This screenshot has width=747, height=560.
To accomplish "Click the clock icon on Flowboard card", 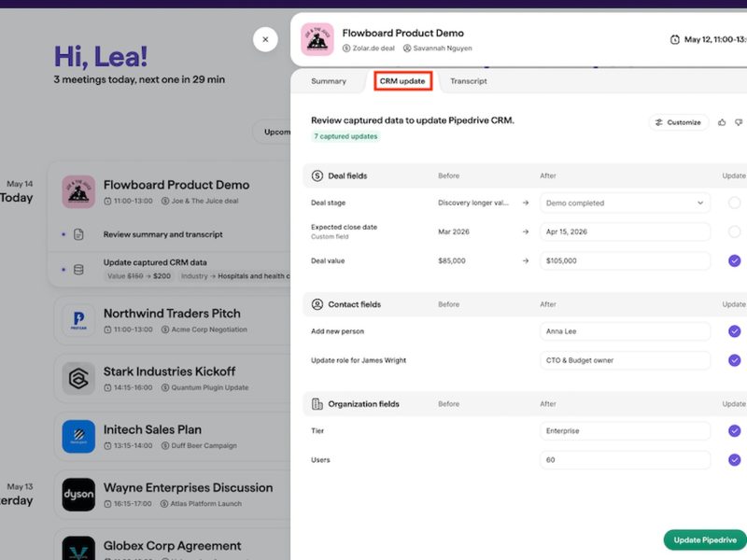I will [x=107, y=201].
